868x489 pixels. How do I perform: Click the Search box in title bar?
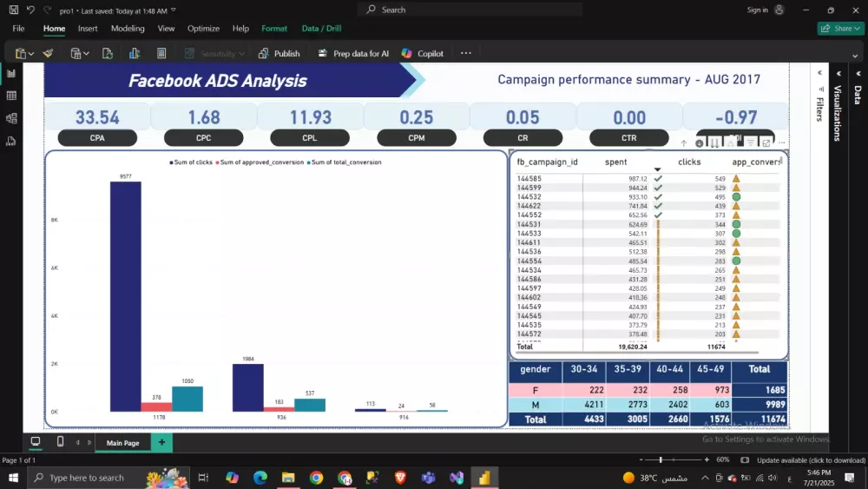tap(470, 10)
